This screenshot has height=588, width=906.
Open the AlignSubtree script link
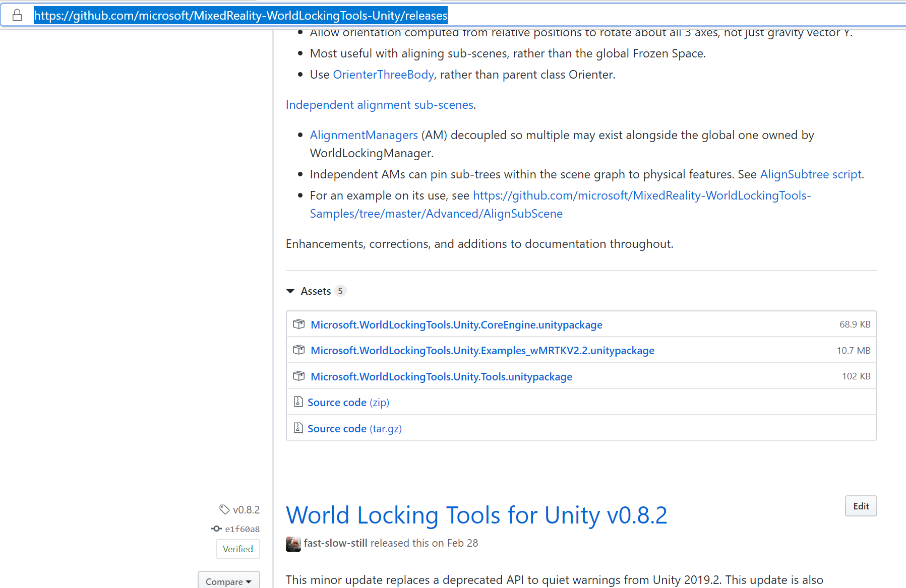point(811,174)
